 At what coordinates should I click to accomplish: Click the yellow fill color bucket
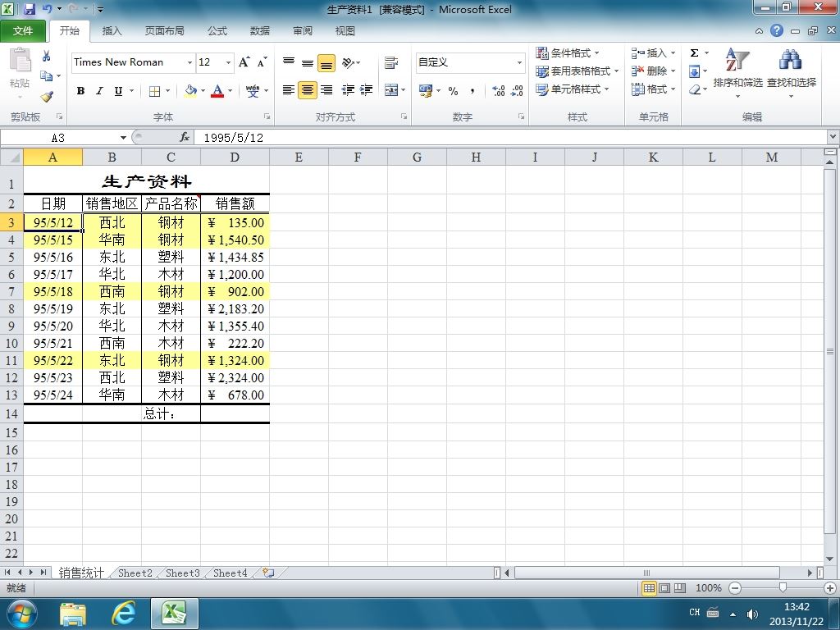coord(190,90)
